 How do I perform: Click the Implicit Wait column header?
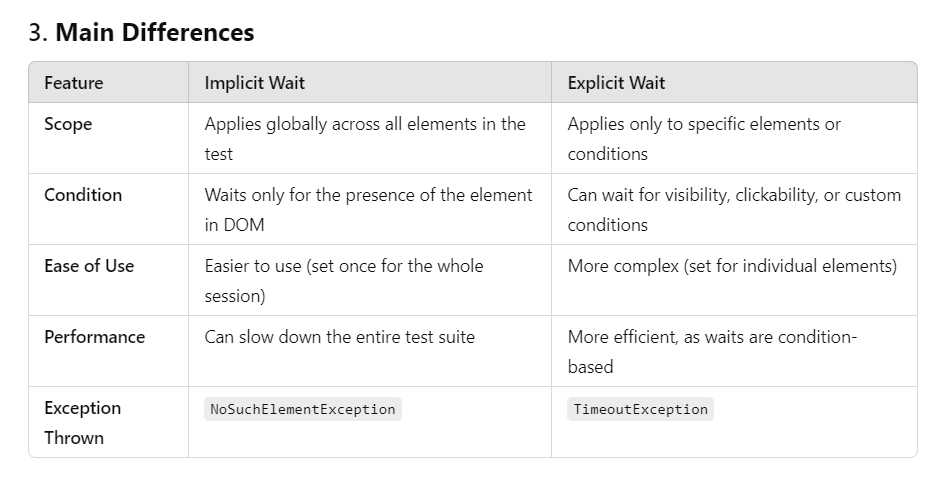[255, 83]
